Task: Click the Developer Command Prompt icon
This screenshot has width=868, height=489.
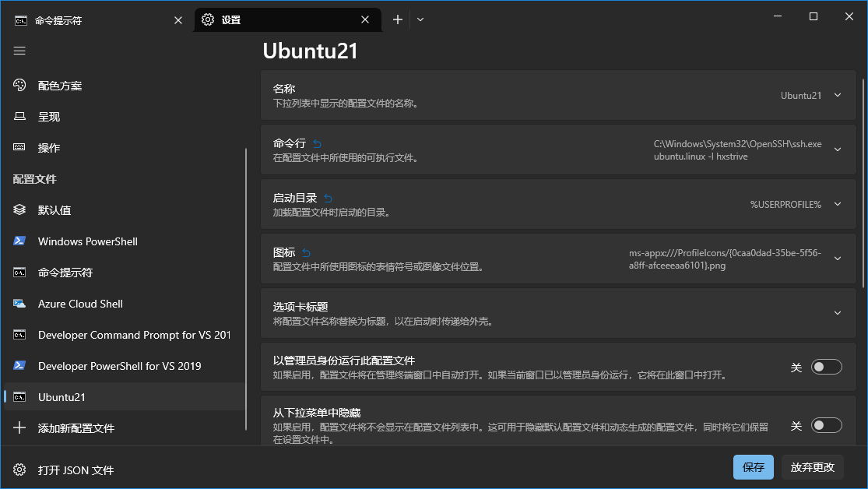Action: [x=19, y=335]
